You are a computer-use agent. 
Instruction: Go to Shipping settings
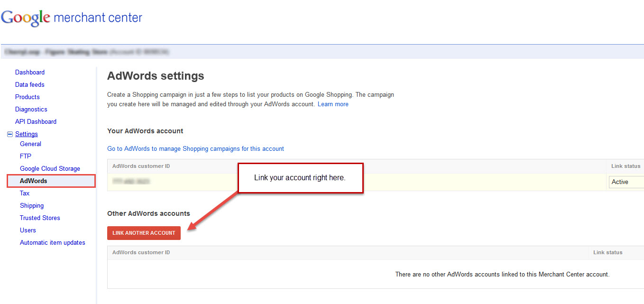point(32,206)
